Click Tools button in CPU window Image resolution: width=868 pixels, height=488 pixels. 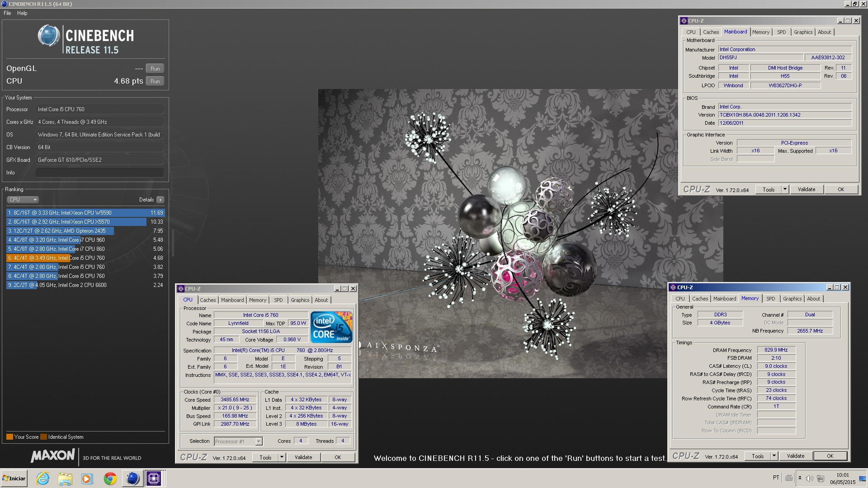265,457
